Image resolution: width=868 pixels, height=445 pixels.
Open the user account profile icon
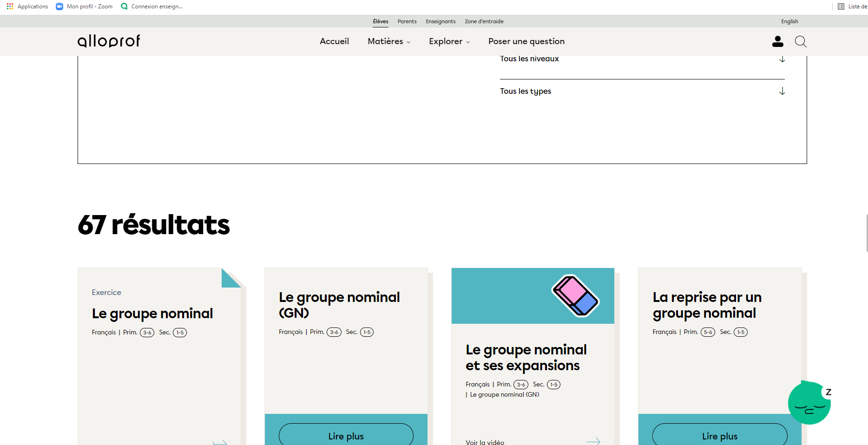[777, 41]
